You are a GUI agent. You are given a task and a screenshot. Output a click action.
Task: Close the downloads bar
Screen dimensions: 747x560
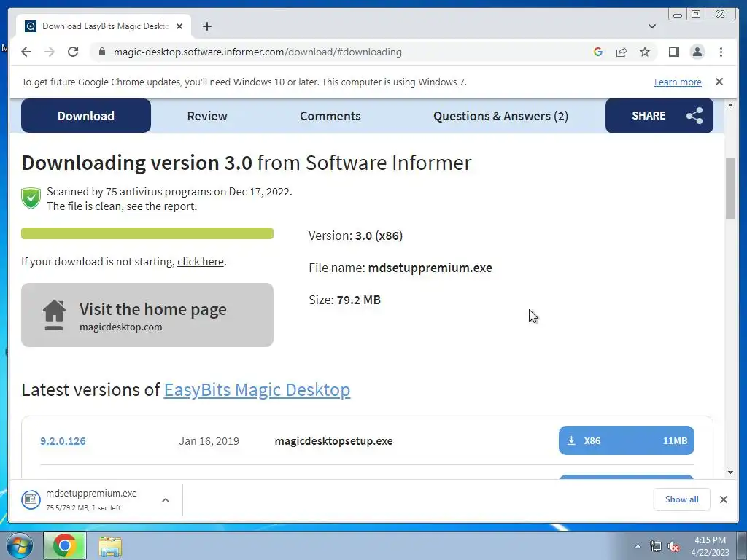[724, 499]
